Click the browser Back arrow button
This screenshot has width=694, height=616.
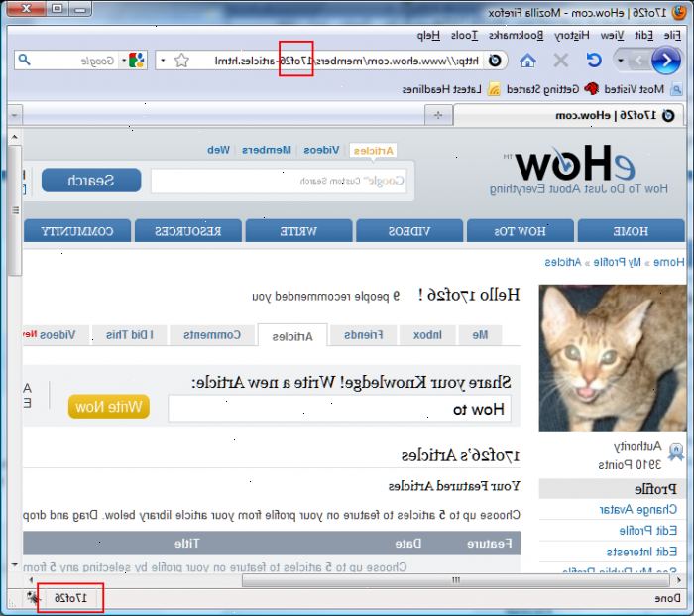(x=664, y=61)
